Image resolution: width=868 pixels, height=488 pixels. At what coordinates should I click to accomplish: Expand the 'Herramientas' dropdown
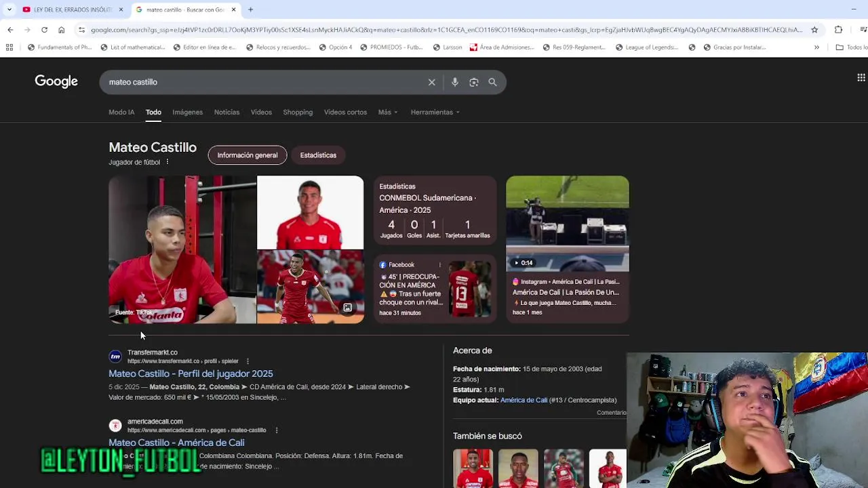pos(435,113)
